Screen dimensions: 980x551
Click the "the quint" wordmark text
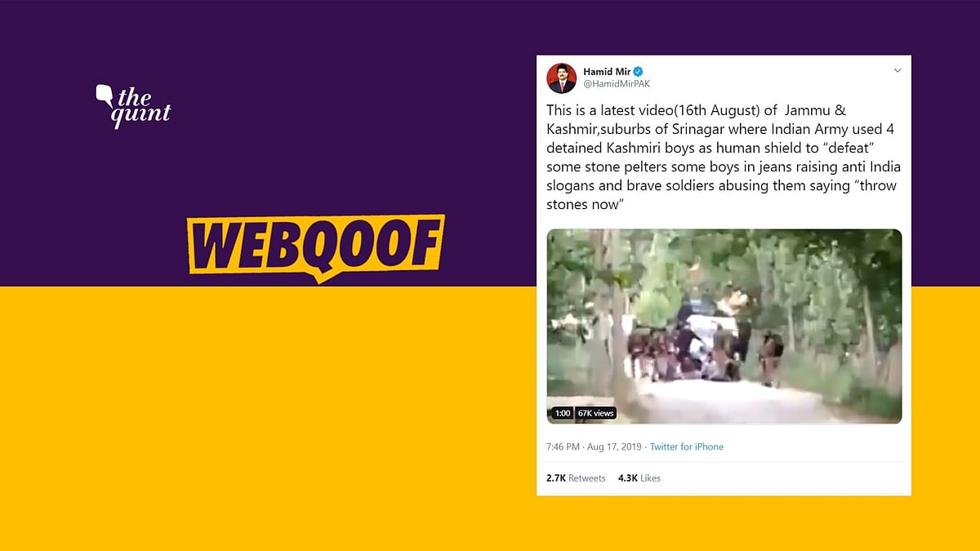click(x=144, y=106)
